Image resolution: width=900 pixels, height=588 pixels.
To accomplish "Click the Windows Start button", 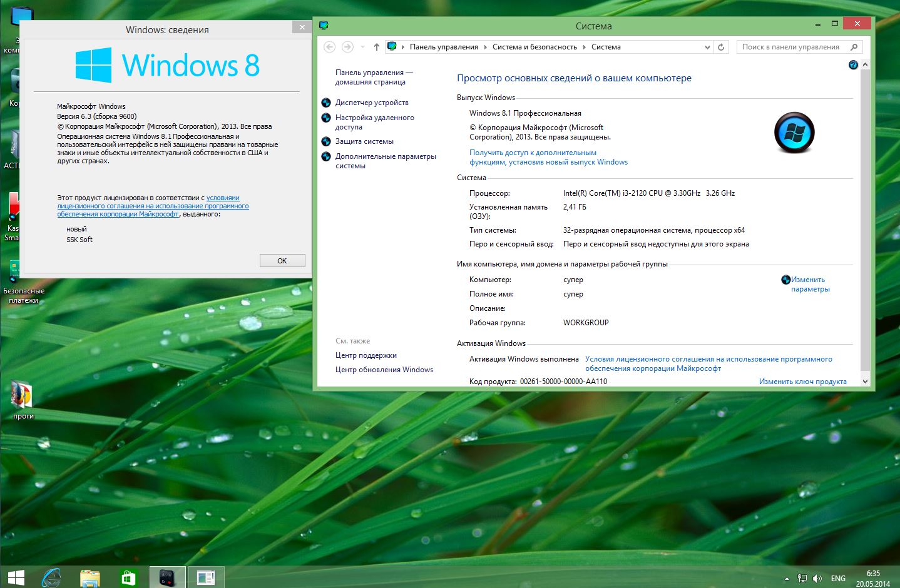I will click(16, 577).
